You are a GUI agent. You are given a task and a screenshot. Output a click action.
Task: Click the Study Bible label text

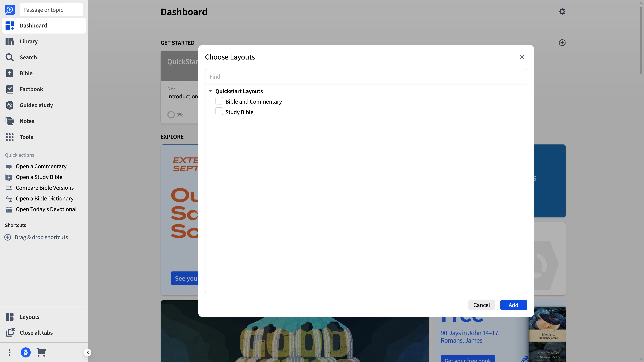coord(239,112)
